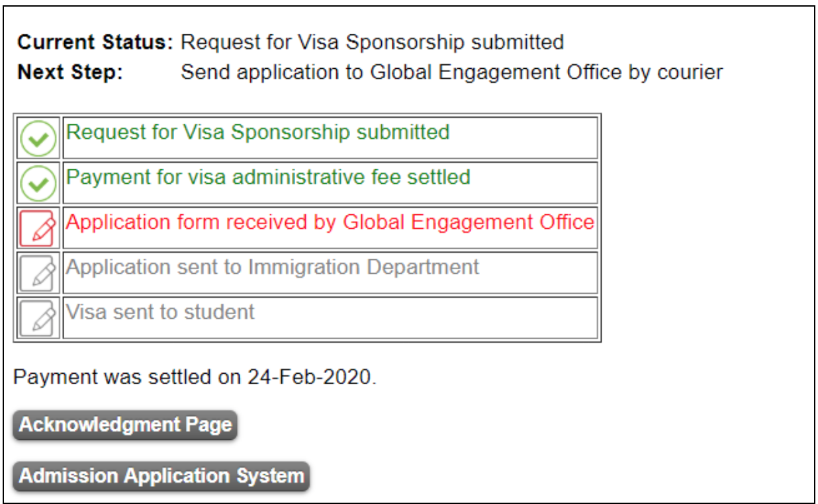Select 'Payment for visa administrative fee settled' row
The image size is (818, 504).
point(269,177)
